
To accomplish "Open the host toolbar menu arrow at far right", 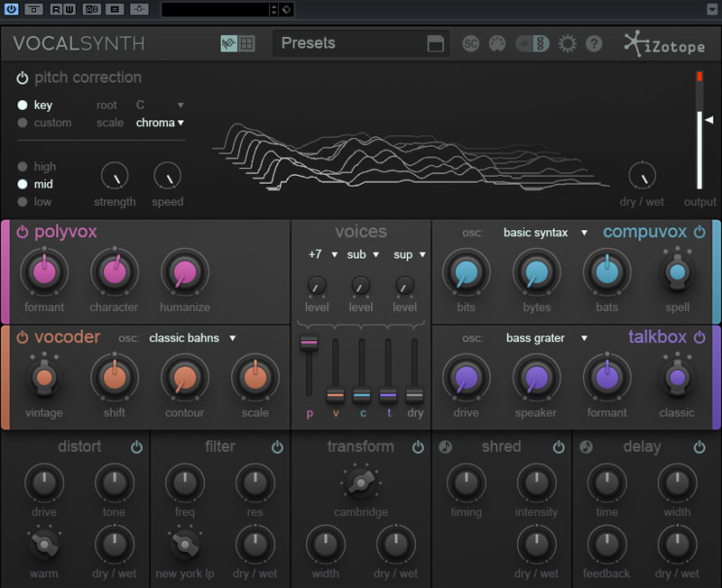I will 712,9.
